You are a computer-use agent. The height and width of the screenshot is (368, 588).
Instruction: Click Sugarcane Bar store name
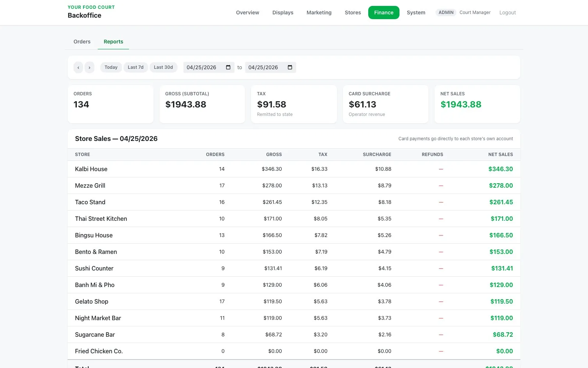[95, 335]
